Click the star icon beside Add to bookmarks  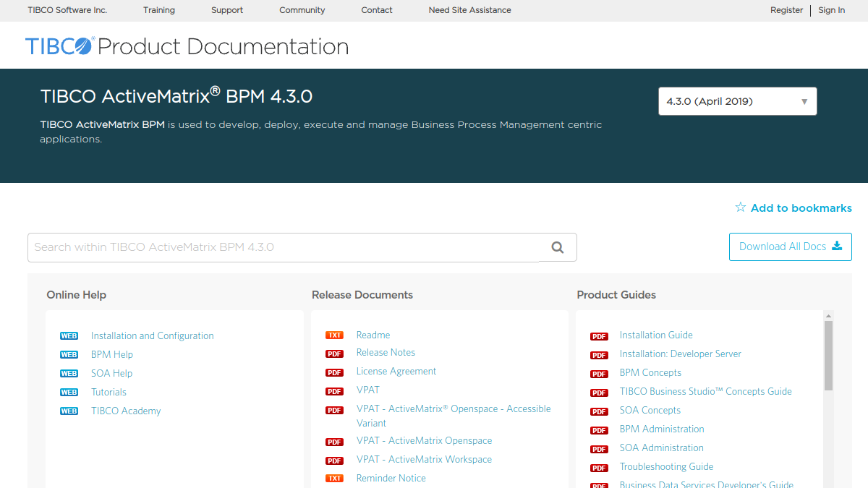pos(741,207)
